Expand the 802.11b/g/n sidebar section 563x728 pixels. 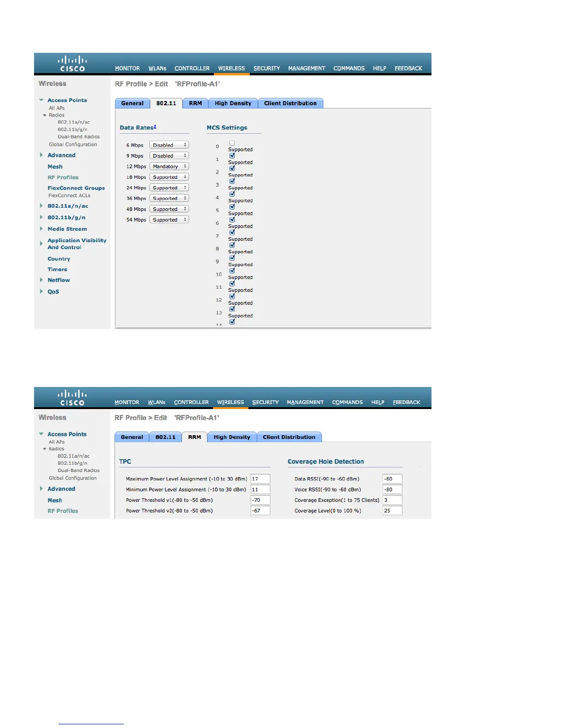click(41, 217)
